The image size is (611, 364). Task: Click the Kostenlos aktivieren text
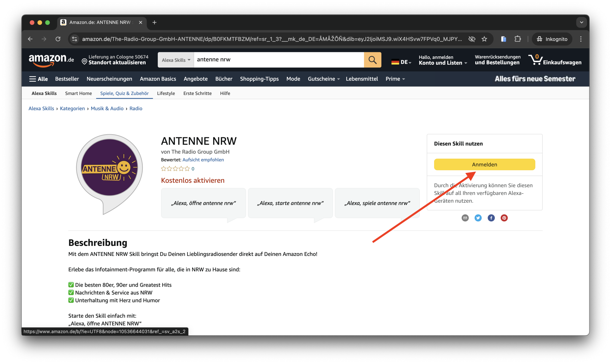[193, 180]
